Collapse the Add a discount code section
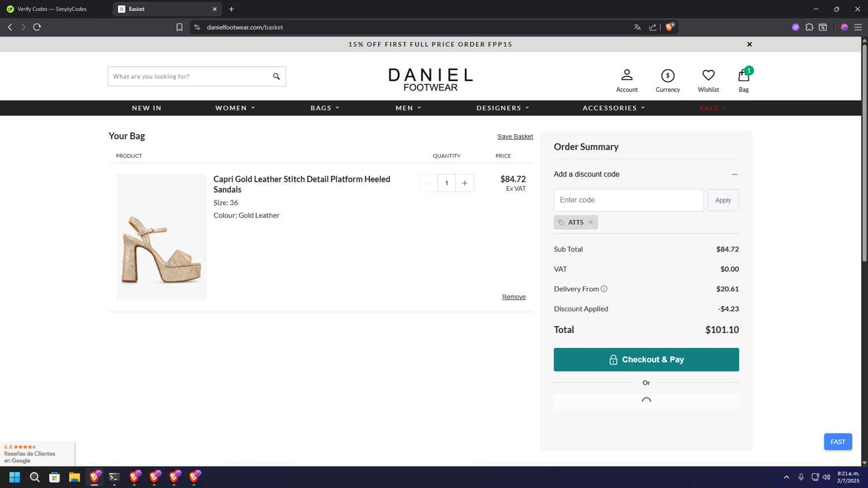The height and width of the screenshot is (488, 868). tap(734, 174)
